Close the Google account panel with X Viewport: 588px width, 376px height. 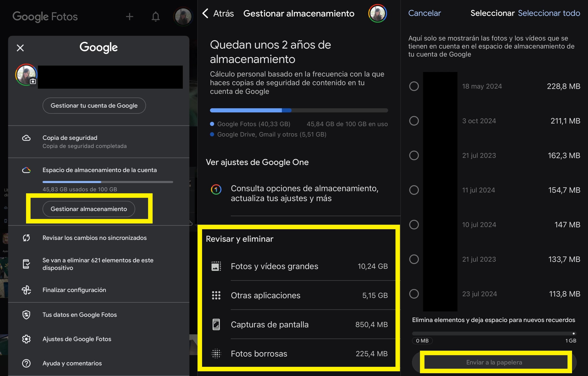[20, 48]
